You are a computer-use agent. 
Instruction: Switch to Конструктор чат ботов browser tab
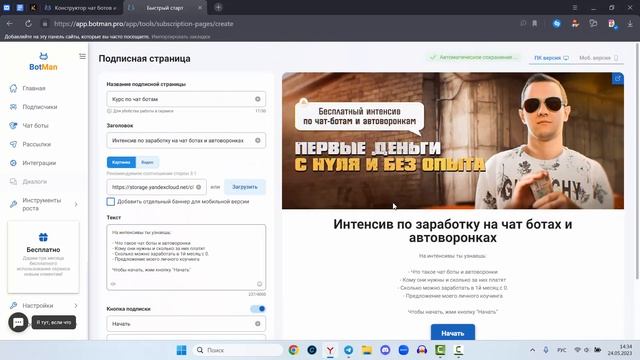pyautogui.click(x=81, y=8)
